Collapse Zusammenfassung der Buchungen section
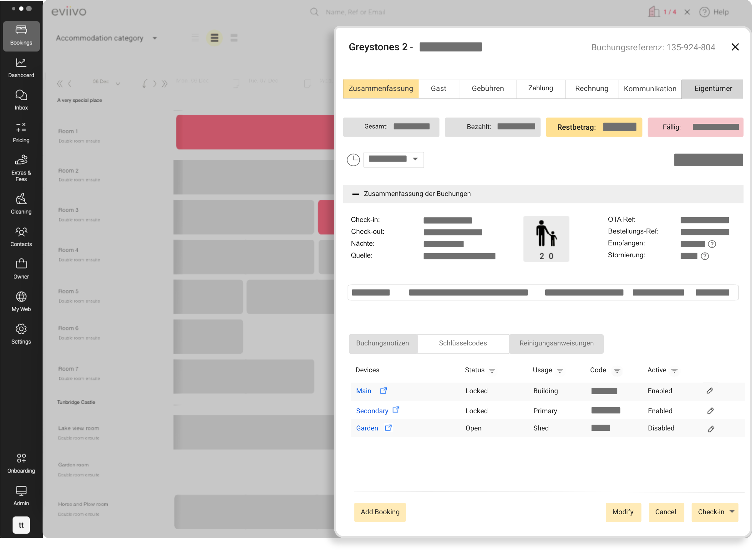This screenshot has height=553, width=756. tap(355, 194)
